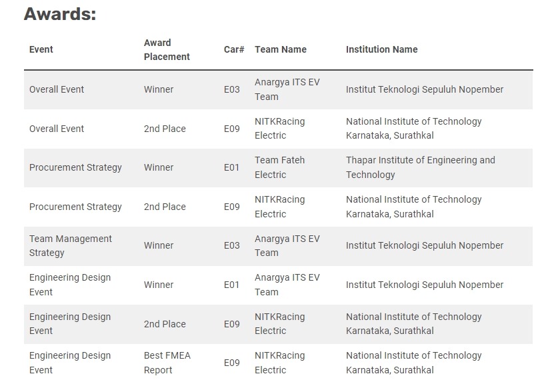The width and height of the screenshot is (558, 392).
Task: Select the 'Institution Name' column header
Action: 381,49
